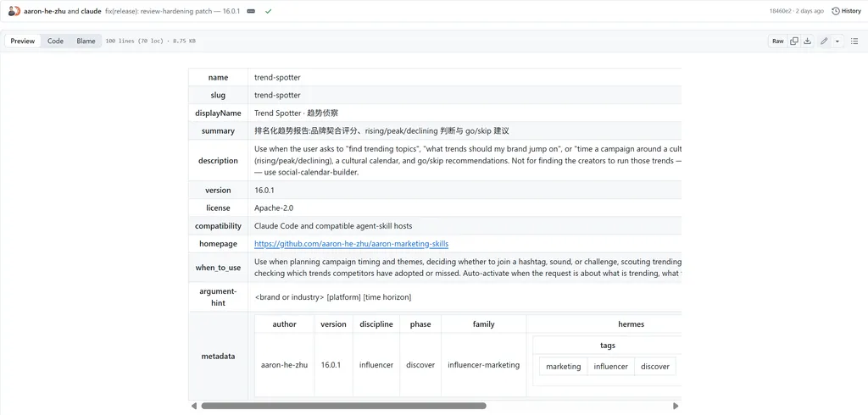Select the 'argument-hint' row header
The image size is (868, 415).
point(218,297)
